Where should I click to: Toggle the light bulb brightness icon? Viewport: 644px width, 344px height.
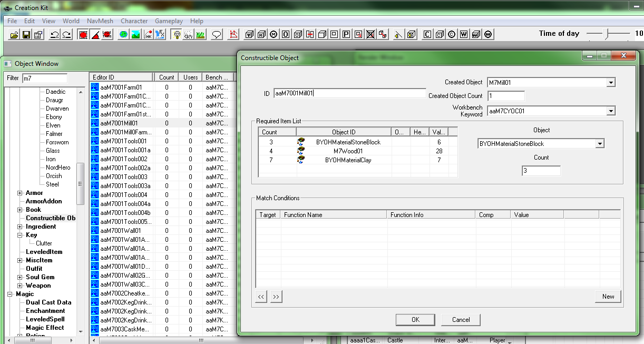[x=177, y=35]
